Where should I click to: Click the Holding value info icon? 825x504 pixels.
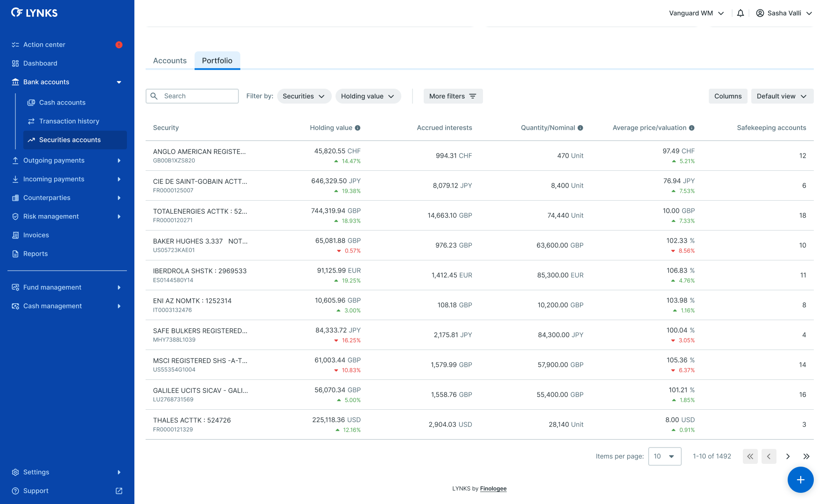(357, 128)
